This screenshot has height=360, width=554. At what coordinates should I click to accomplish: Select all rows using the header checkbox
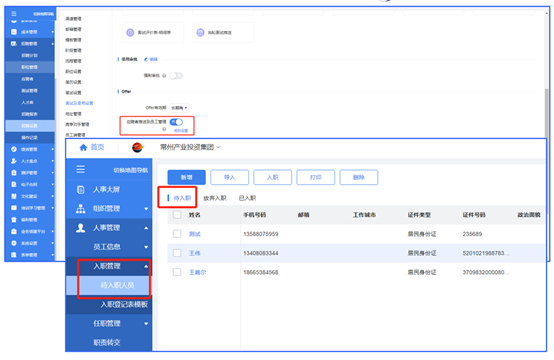tap(177, 214)
